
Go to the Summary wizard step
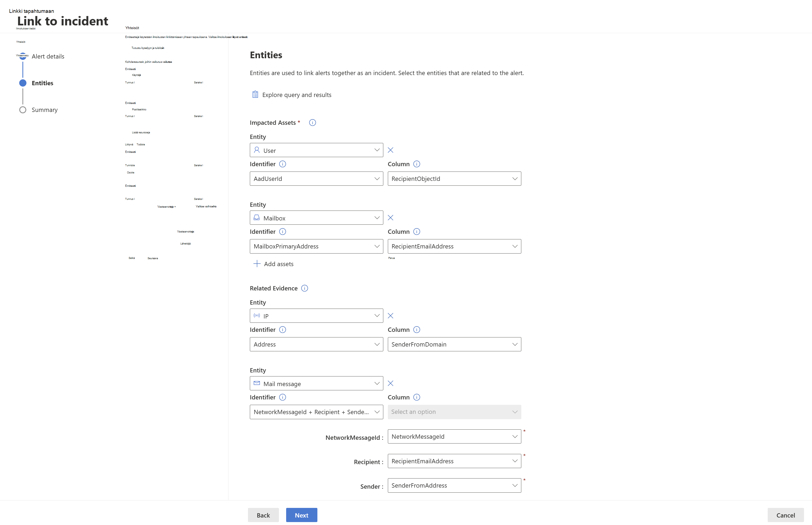click(x=44, y=110)
